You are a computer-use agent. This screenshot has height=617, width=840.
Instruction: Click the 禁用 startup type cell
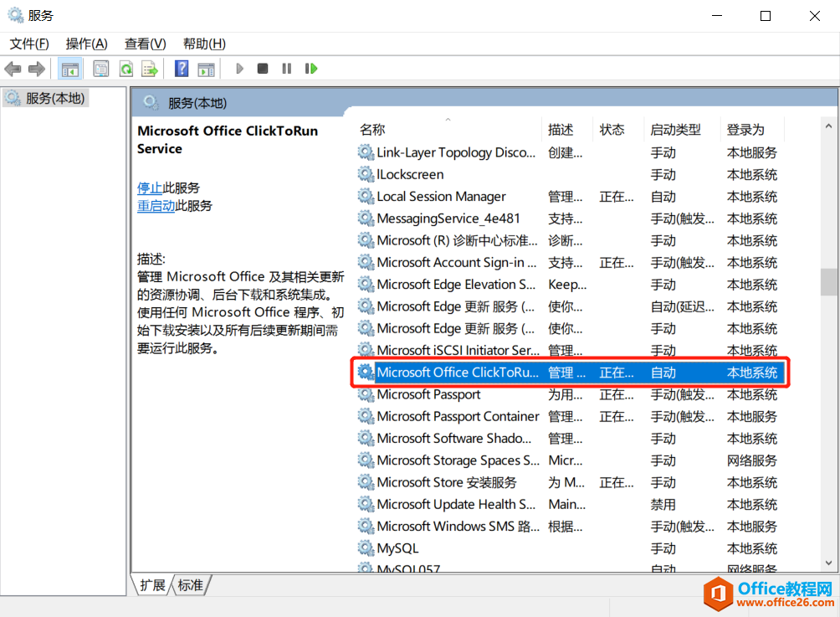pos(663,505)
